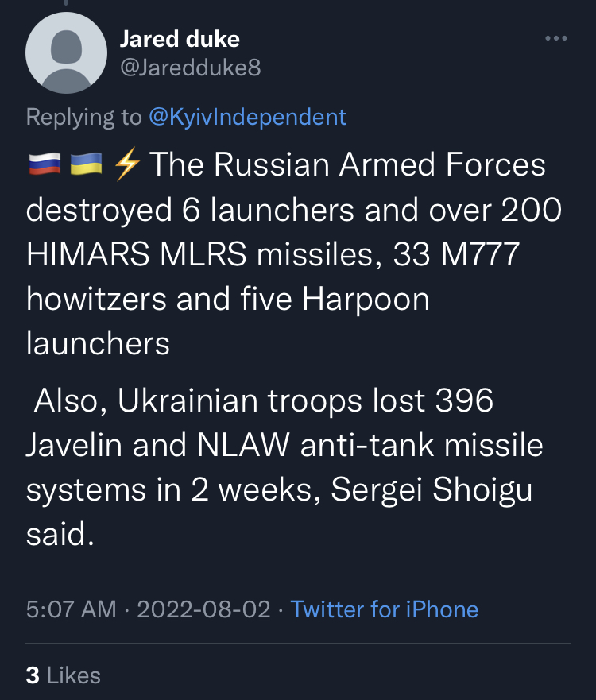Open the Jared duke display name
The height and width of the screenshot is (700, 596).
(180, 39)
